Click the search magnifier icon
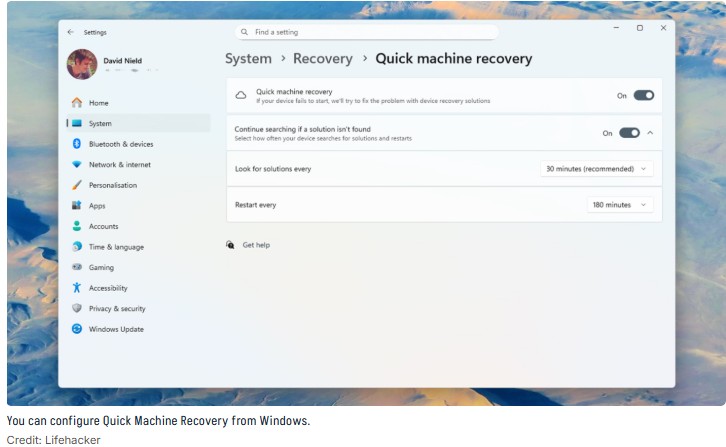The image size is (726, 447). 244,32
